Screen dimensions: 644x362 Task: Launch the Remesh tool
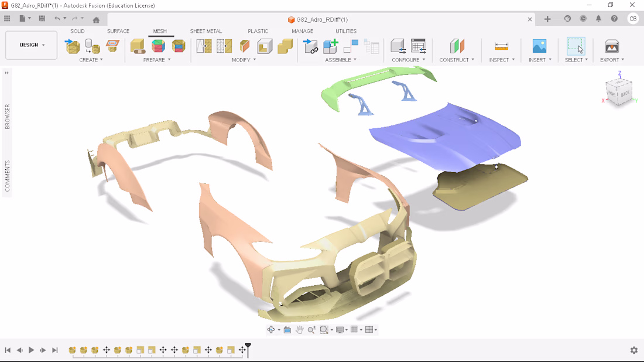tap(204, 46)
